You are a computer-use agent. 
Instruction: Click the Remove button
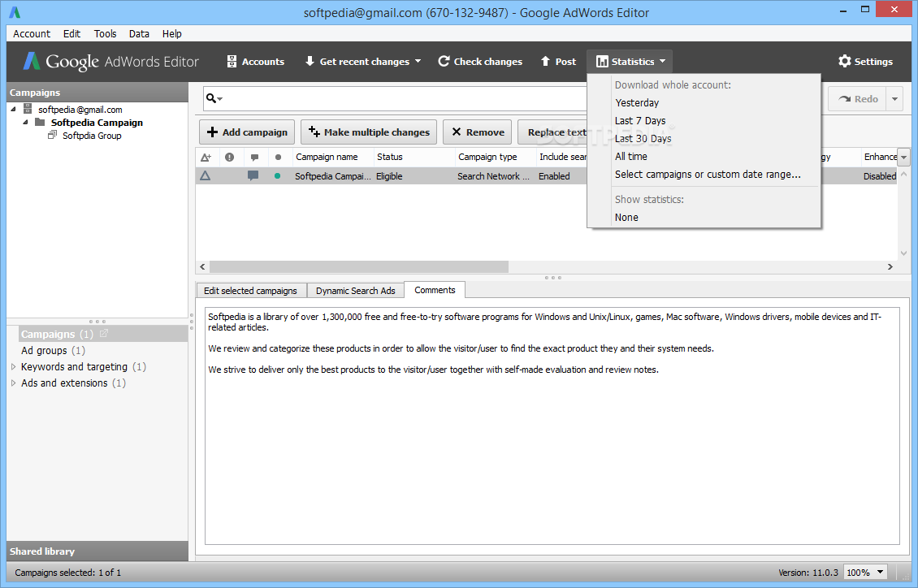pyautogui.click(x=477, y=132)
